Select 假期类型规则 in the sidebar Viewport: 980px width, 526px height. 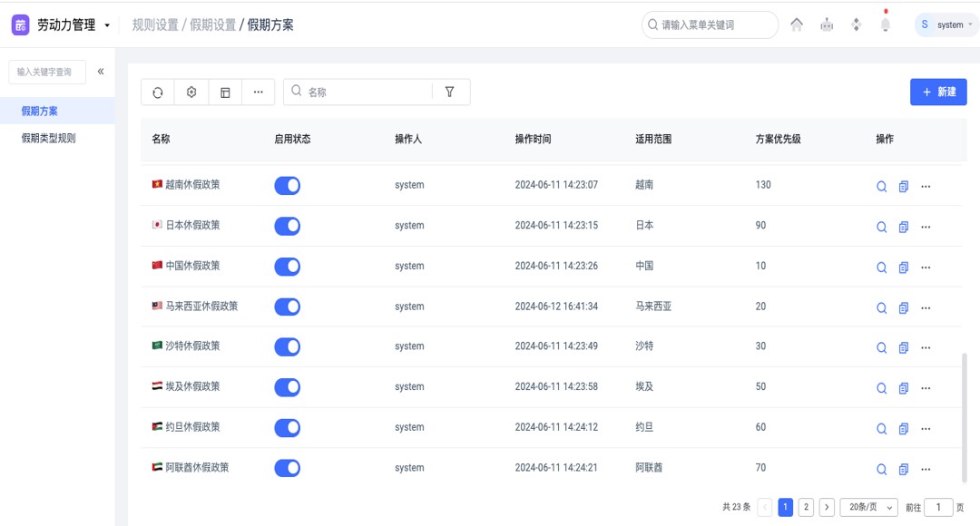pos(49,139)
